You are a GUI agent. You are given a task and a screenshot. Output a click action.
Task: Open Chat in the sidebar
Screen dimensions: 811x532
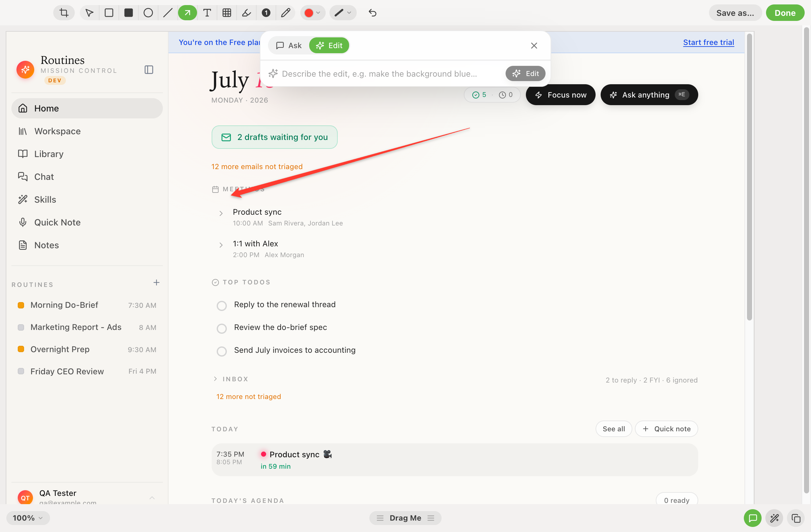(87, 177)
